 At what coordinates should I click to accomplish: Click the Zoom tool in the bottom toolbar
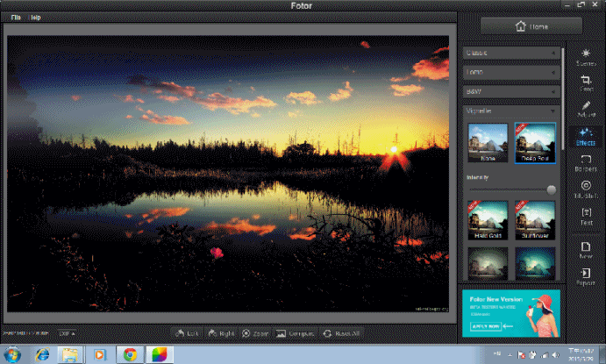[254, 333]
